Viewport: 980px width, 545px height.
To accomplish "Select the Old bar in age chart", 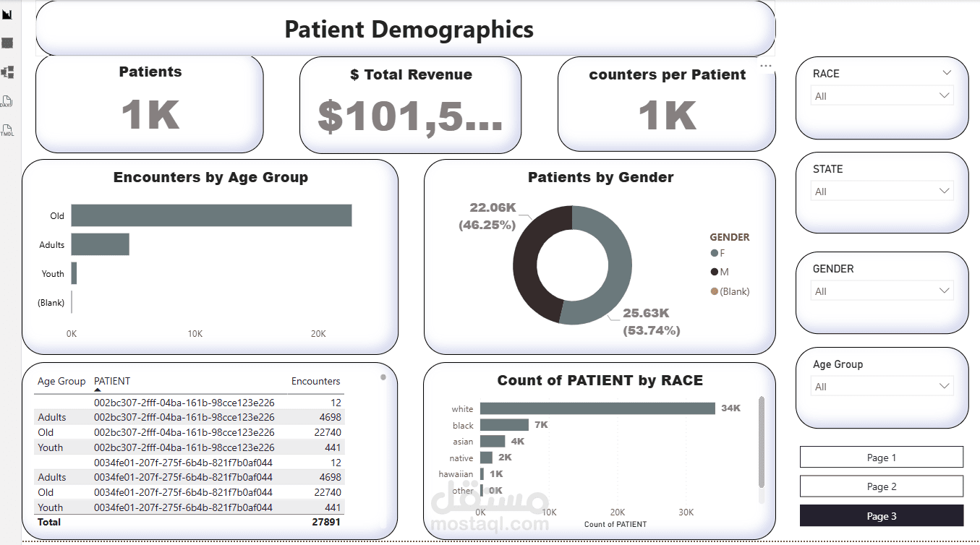I will point(211,215).
